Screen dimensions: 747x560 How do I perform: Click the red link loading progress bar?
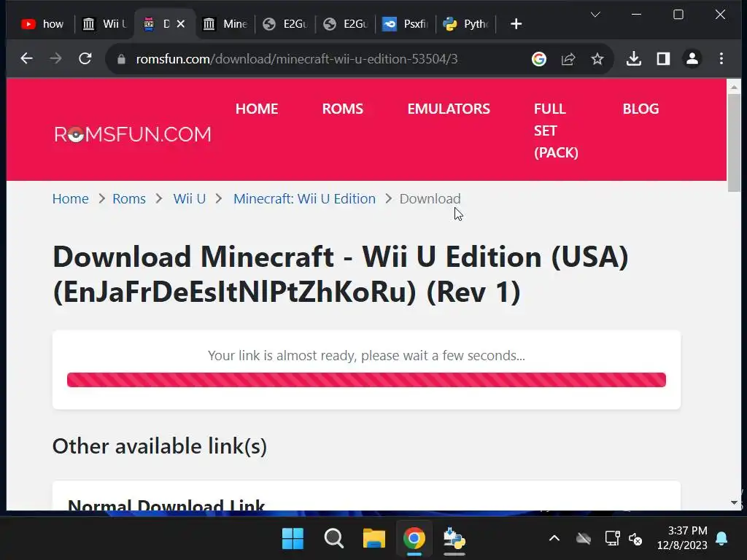click(x=366, y=379)
